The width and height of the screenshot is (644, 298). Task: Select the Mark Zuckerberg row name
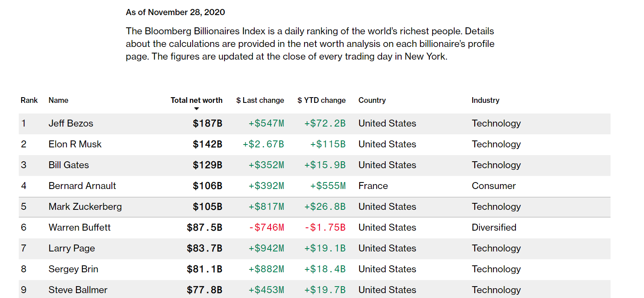(85, 207)
